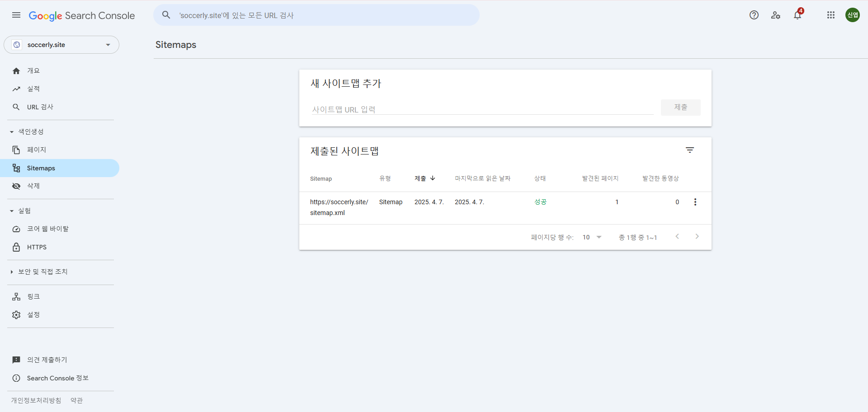Open 페이지 indexing report
This screenshot has width=868, height=412.
click(60, 150)
